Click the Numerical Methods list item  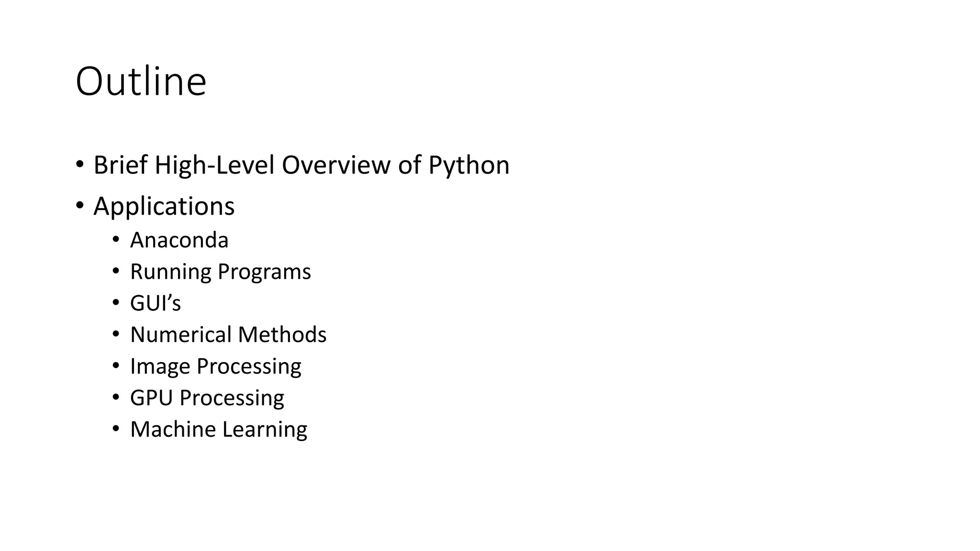[x=228, y=335]
